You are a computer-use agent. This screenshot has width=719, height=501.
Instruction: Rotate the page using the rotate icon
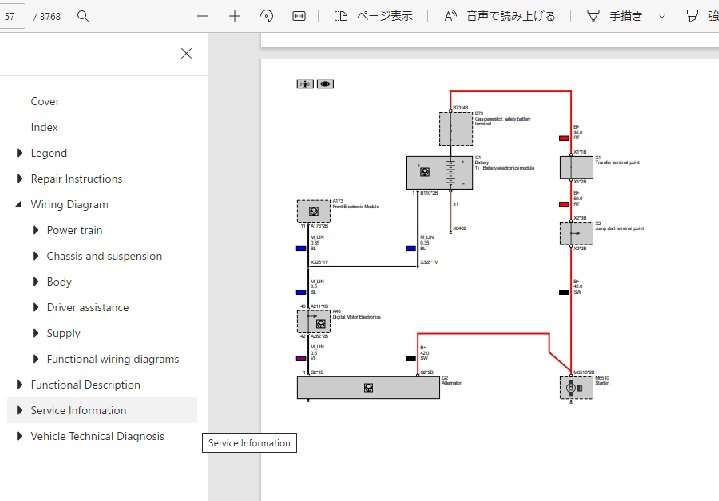click(x=266, y=17)
